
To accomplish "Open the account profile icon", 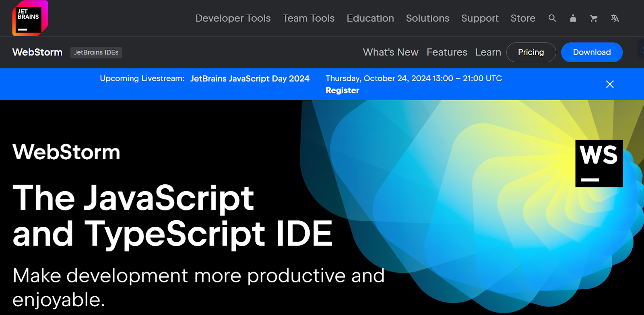I will coord(573,18).
